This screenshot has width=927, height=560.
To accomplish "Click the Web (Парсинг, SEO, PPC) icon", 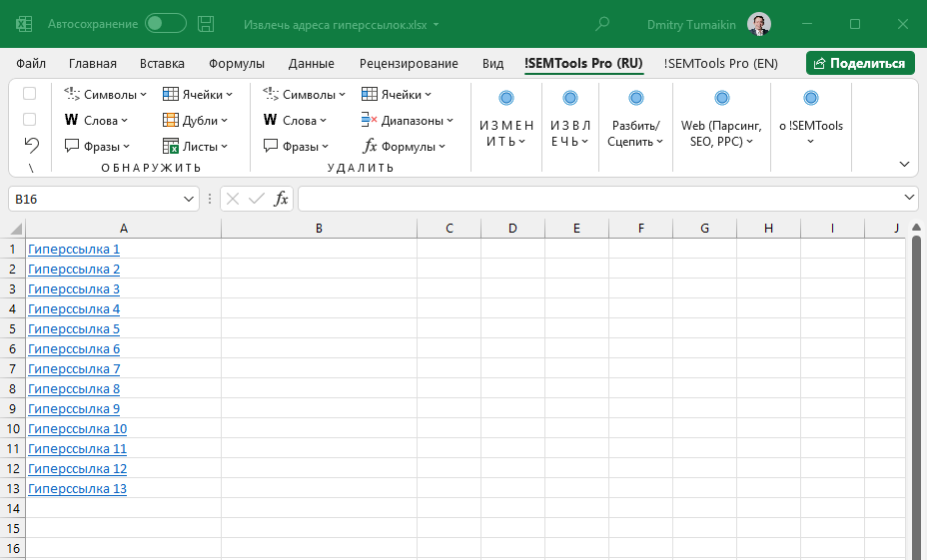I will (722, 98).
